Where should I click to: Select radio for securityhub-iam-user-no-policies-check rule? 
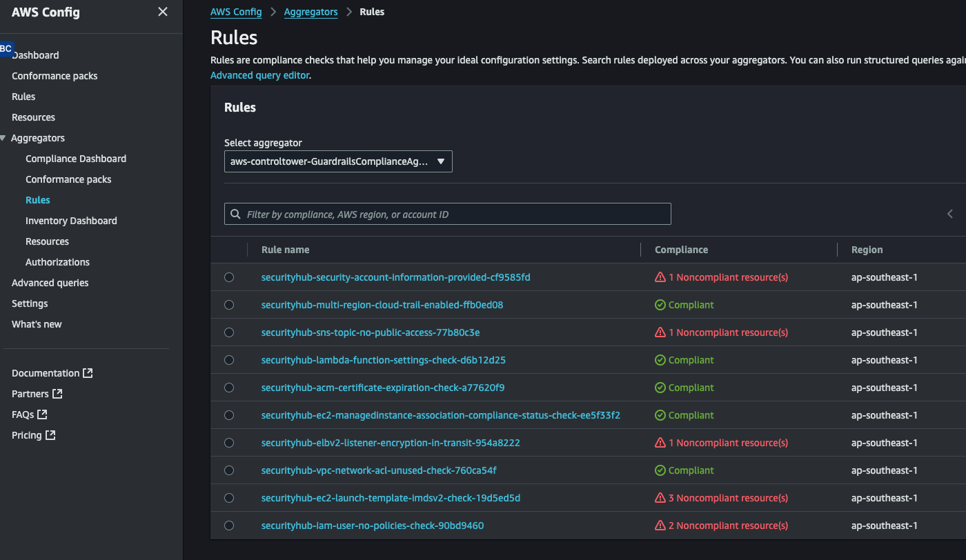(x=229, y=526)
